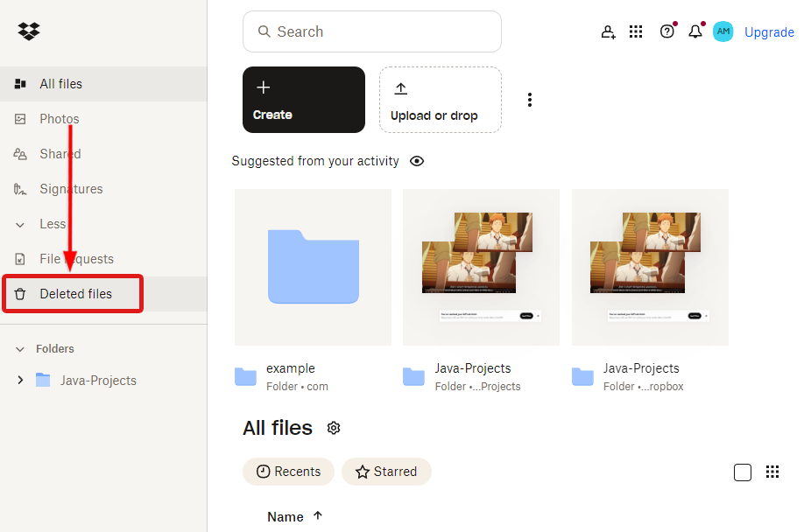
Task: Click the 'example' folder name
Action: [x=291, y=368]
